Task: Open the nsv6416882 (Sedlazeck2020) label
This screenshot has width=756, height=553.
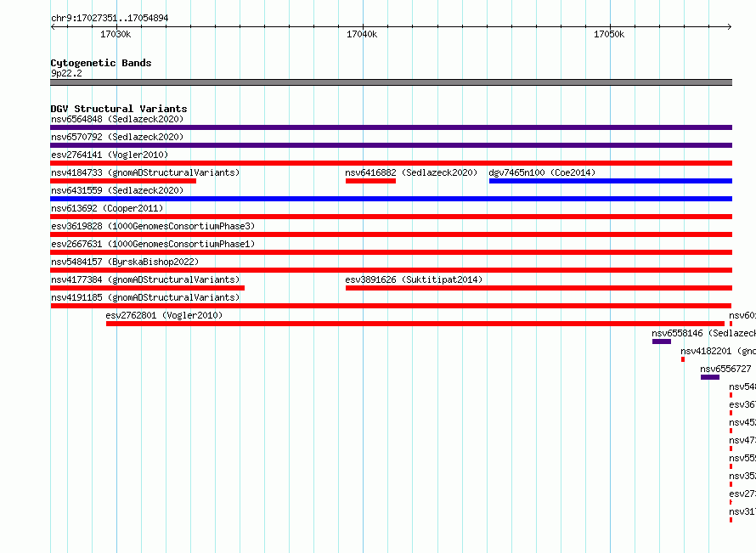Action: 411,172
